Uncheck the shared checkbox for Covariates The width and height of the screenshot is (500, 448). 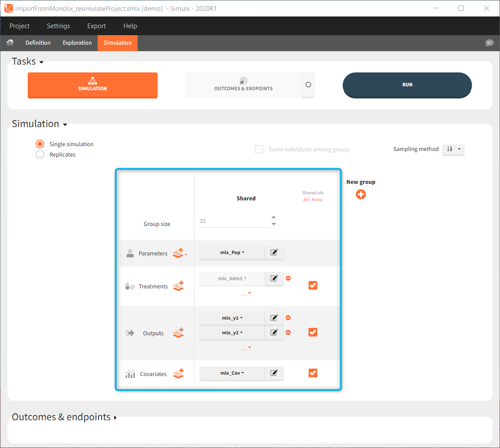point(313,373)
